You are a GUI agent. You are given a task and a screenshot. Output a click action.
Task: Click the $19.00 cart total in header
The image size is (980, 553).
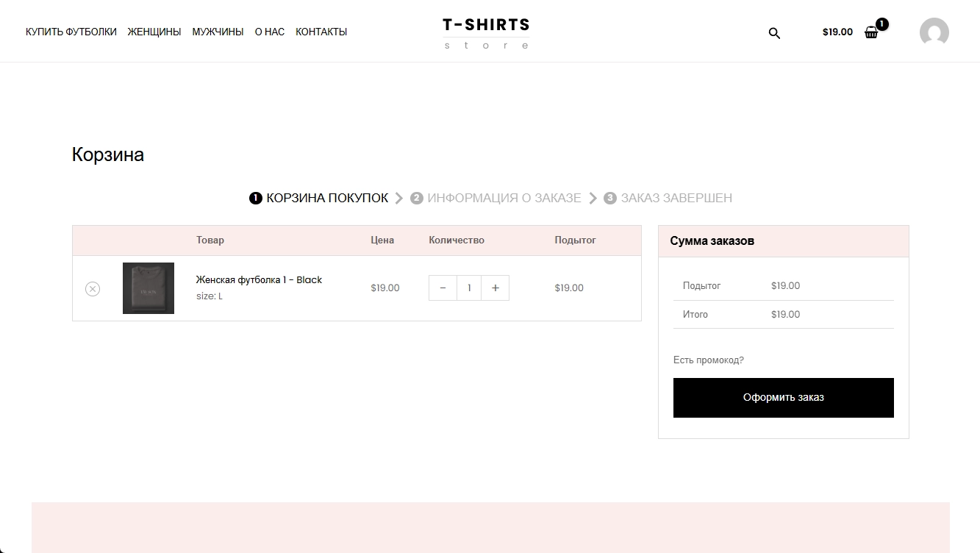pyautogui.click(x=837, y=32)
